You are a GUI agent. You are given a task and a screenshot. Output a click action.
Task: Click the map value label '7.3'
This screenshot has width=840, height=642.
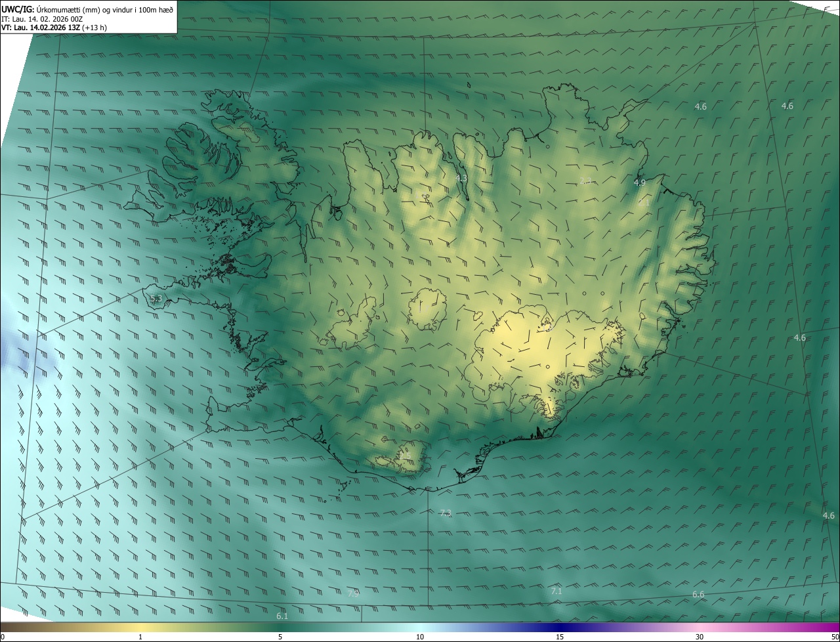(446, 513)
